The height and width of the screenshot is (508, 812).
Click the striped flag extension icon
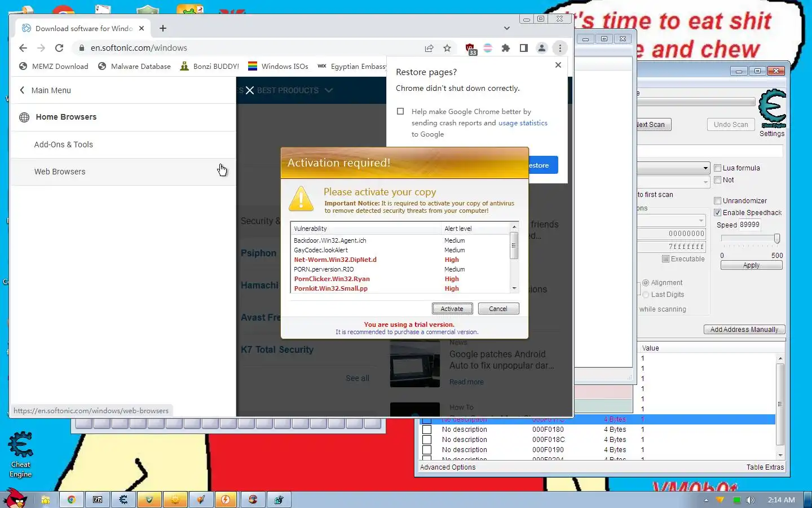(x=488, y=48)
